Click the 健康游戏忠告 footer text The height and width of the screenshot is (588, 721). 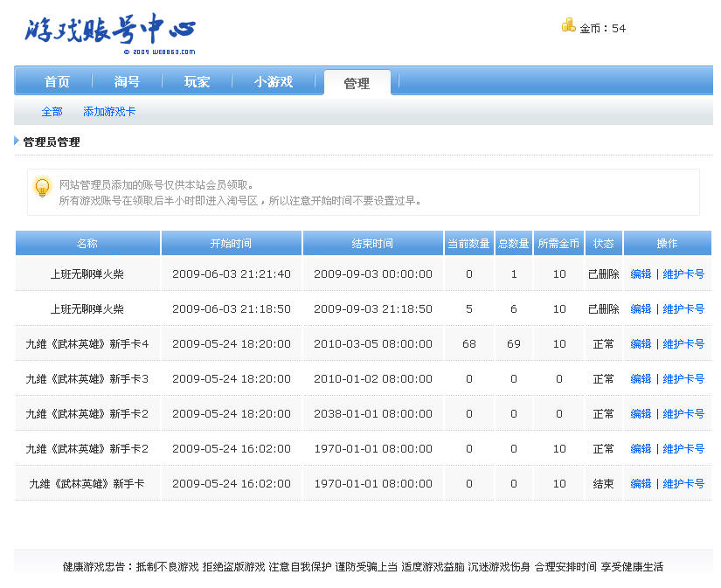[x=363, y=567]
